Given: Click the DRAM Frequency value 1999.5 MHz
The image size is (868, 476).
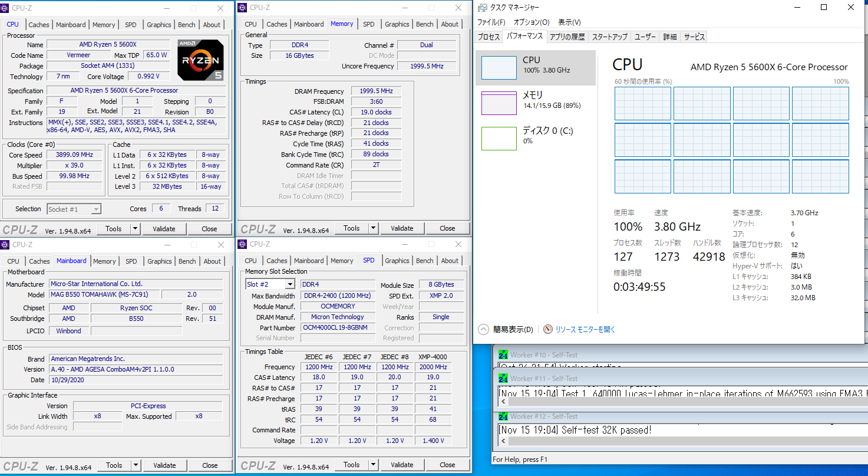Looking at the screenshot, I should point(376,91).
